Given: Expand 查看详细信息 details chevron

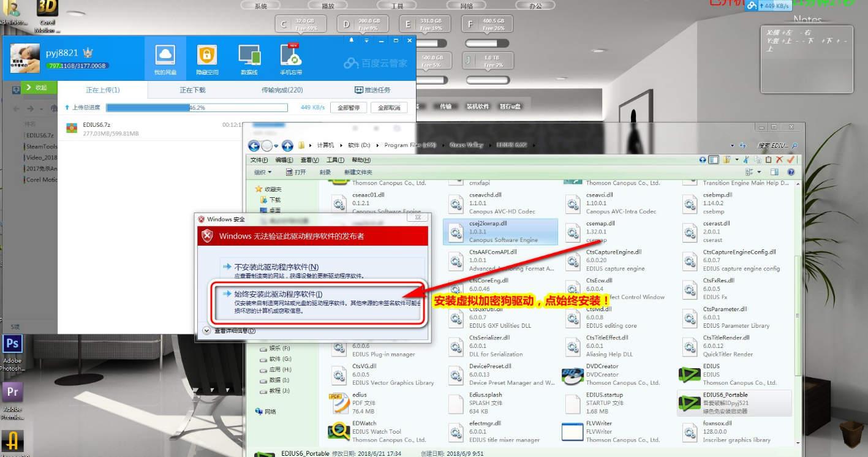Looking at the screenshot, I should coord(206,331).
